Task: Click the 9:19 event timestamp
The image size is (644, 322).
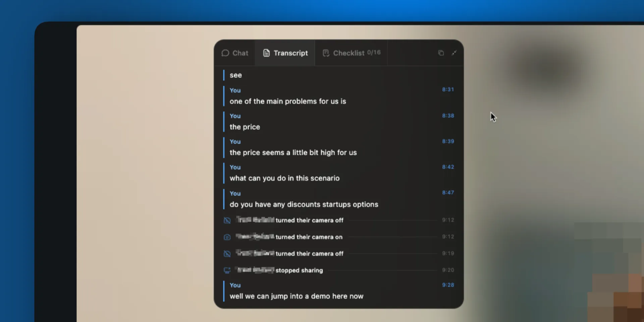Action: [x=448, y=253]
